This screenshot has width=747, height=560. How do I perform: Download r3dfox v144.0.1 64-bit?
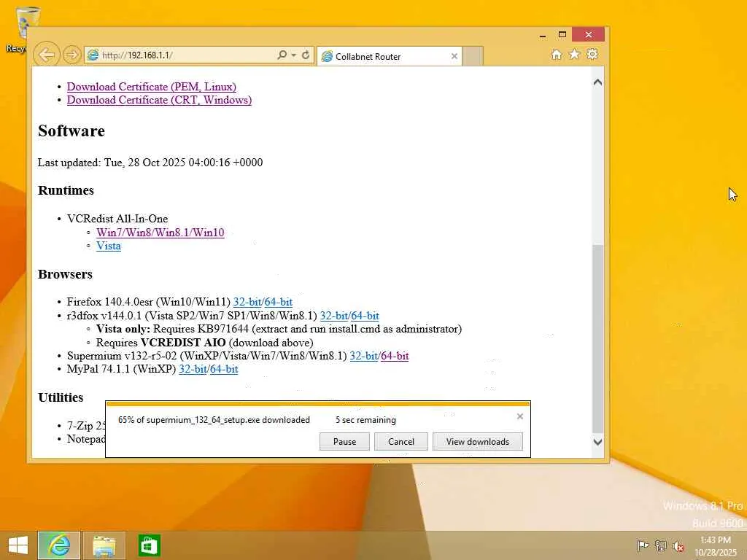pos(365,316)
